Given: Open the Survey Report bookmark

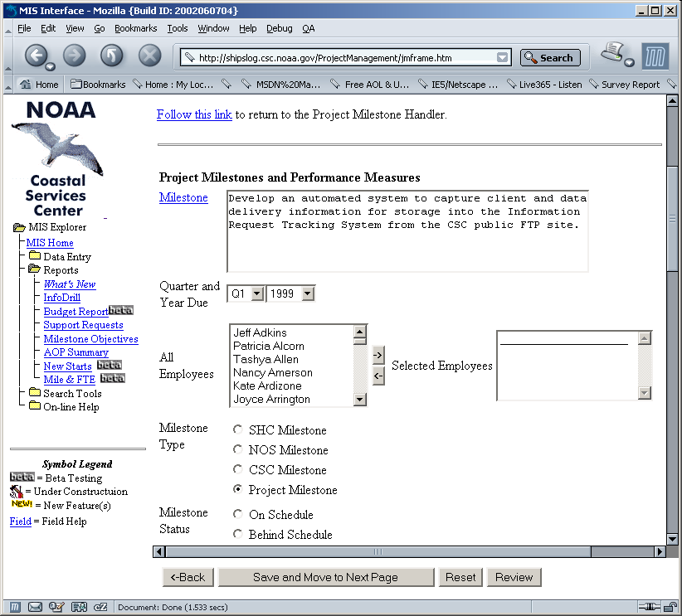Looking at the screenshot, I should (625, 85).
